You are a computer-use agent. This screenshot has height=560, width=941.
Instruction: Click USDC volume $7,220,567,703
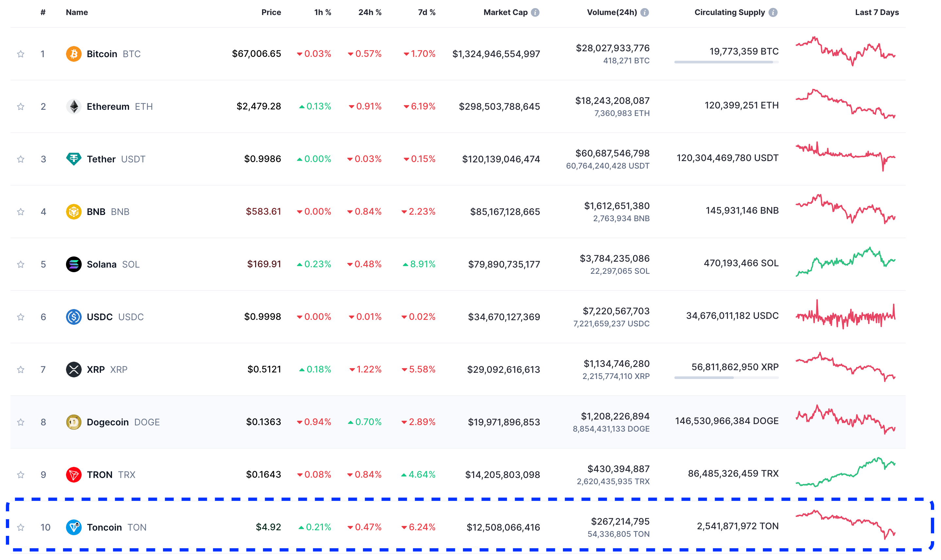(x=616, y=311)
